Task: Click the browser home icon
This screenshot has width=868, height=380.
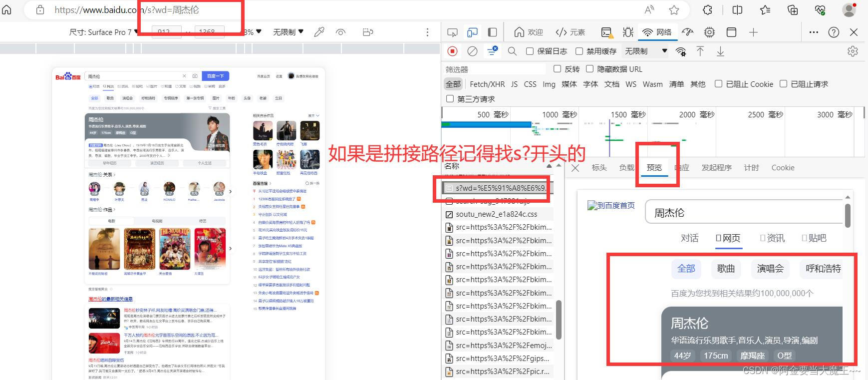Action: pos(6,9)
